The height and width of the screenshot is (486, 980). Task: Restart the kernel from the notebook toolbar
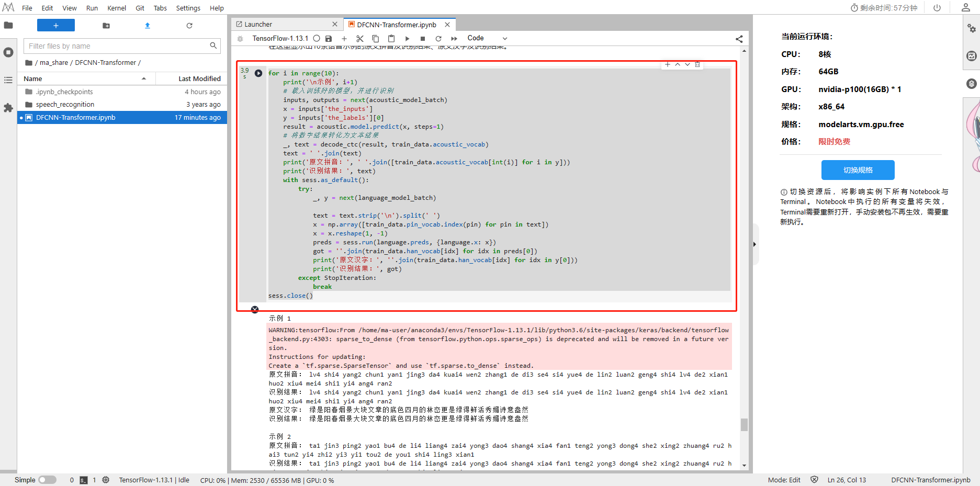click(x=438, y=39)
